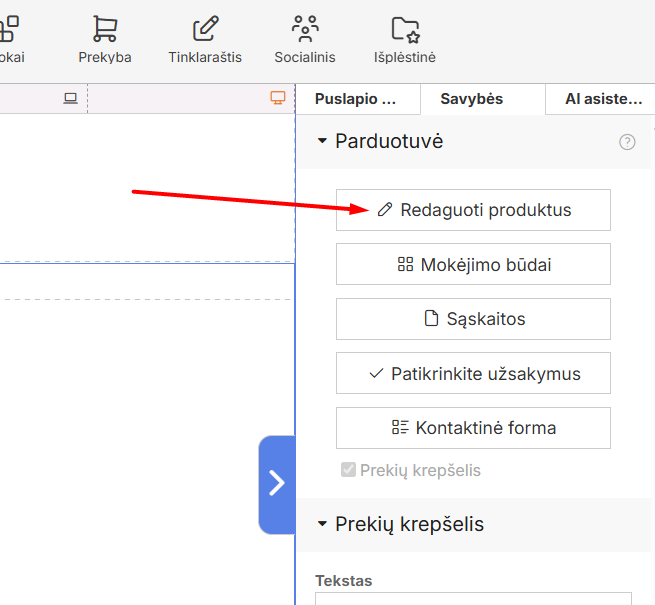Open the Išplėstinė folder star icon
The image size is (655, 605).
tap(405, 30)
